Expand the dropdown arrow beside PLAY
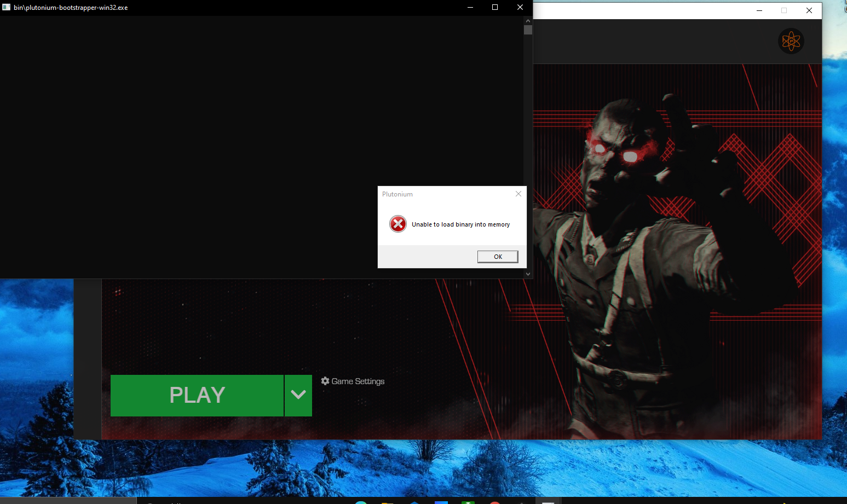Image resolution: width=847 pixels, height=504 pixels. tap(298, 396)
